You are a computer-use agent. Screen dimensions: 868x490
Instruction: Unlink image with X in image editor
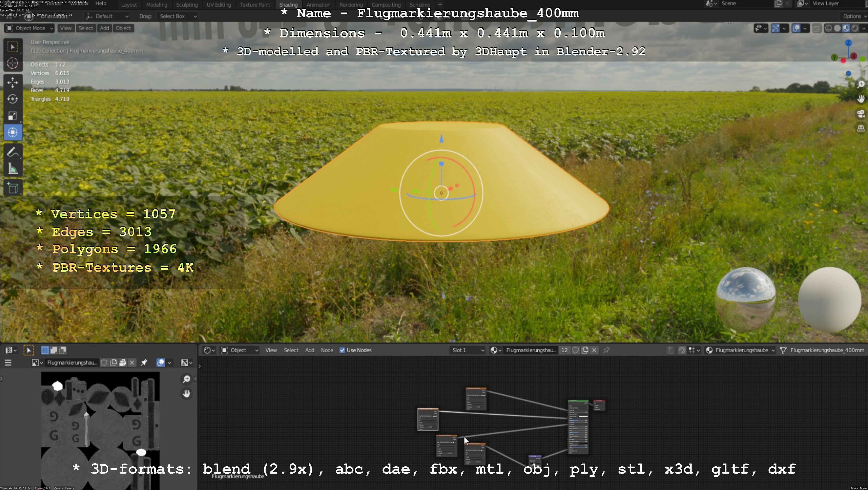coord(132,363)
